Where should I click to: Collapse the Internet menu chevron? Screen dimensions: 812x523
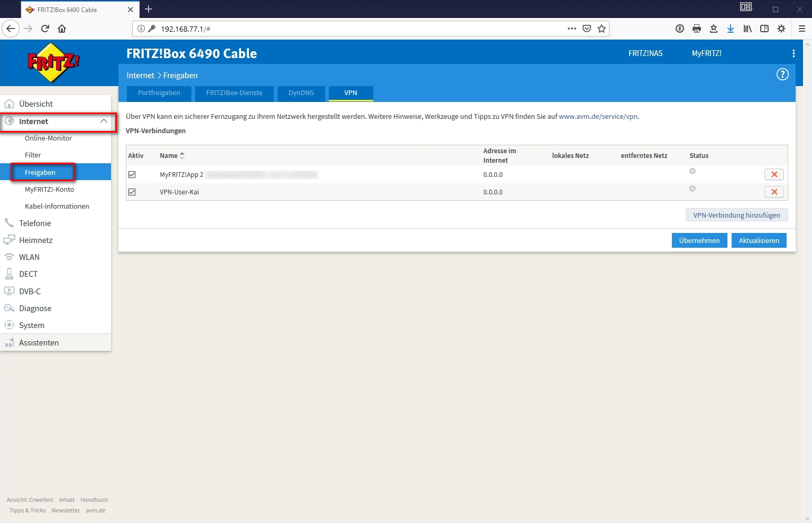point(104,121)
